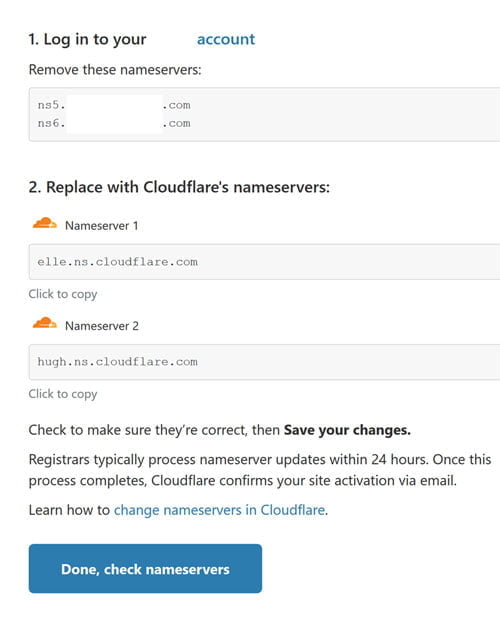Click the Remove these nameservers text
The height and width of the screenshot is (626, 500).
[115, 70]
